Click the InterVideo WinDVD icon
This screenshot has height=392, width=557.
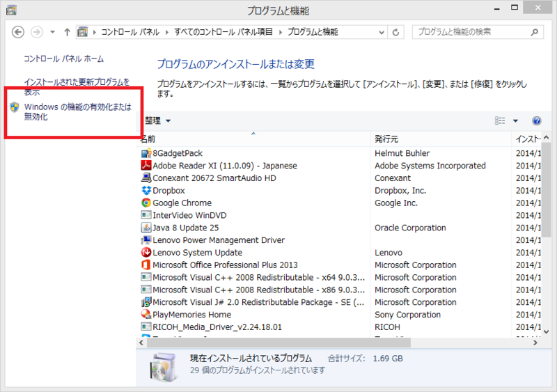[x=146, y=215]
